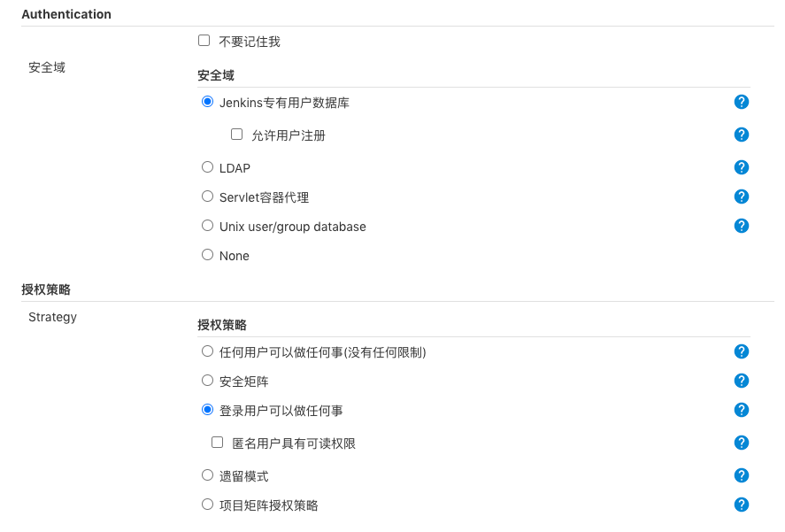Select Unix user/group database realm
This screenshot has height=532, width=785.
point(206,226)
